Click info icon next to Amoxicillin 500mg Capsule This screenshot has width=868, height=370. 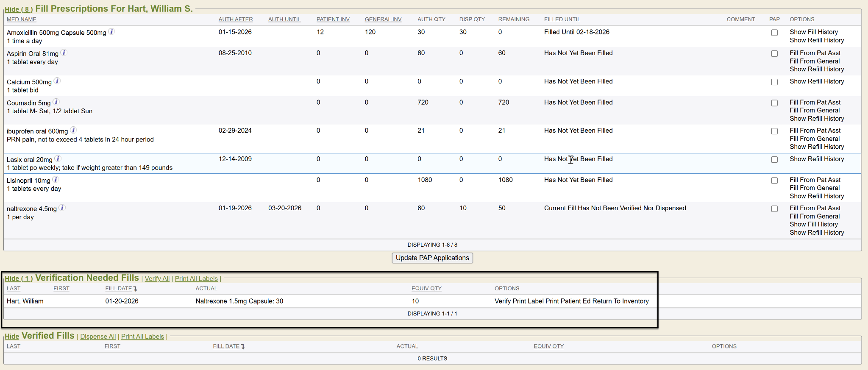coord(111,32)
